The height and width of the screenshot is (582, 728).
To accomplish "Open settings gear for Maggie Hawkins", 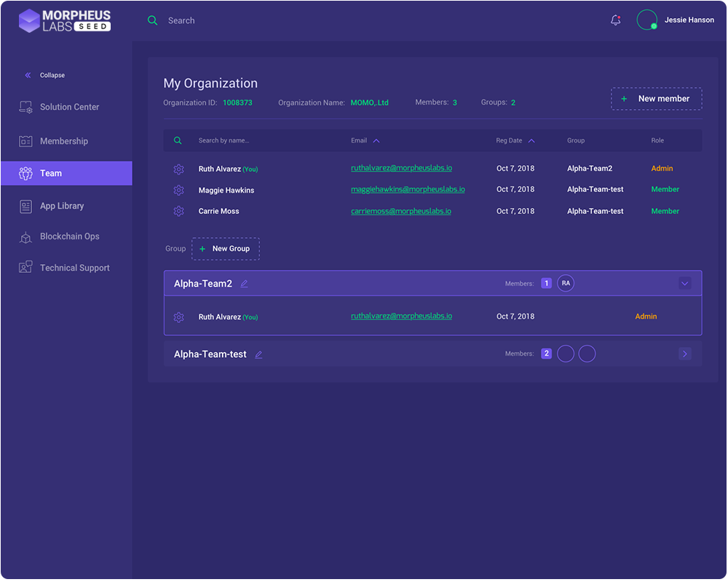I will [179, 191].
